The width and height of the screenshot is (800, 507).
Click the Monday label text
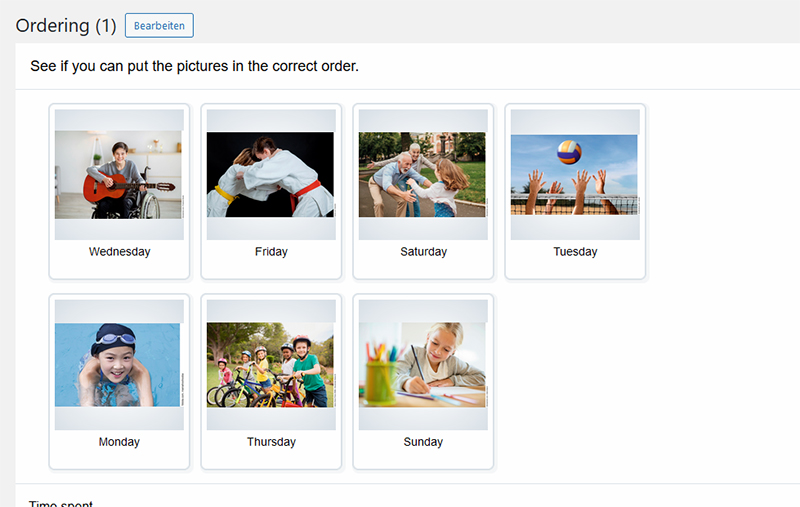point(119,442)
